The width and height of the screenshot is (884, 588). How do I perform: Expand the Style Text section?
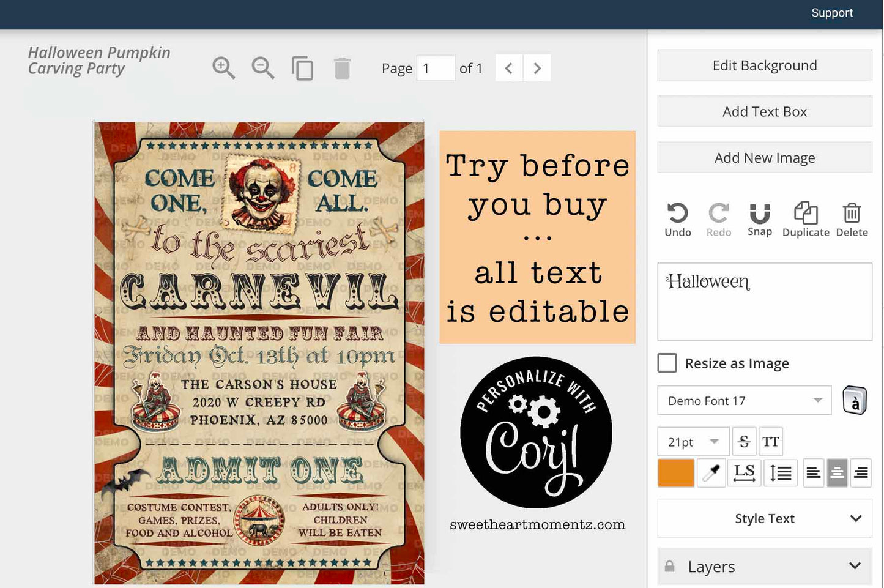coord(765,518)
